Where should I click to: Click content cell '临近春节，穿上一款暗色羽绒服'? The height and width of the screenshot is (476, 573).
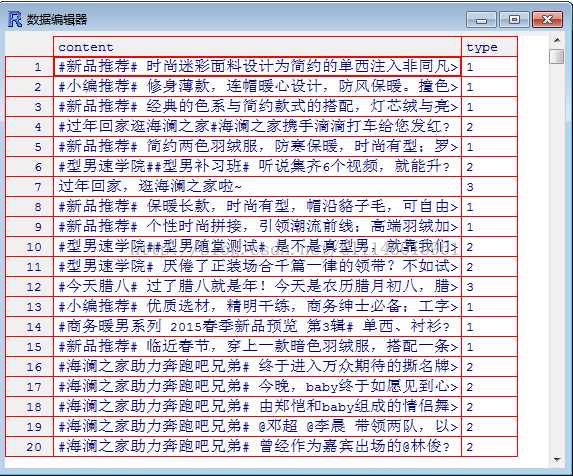257,347
